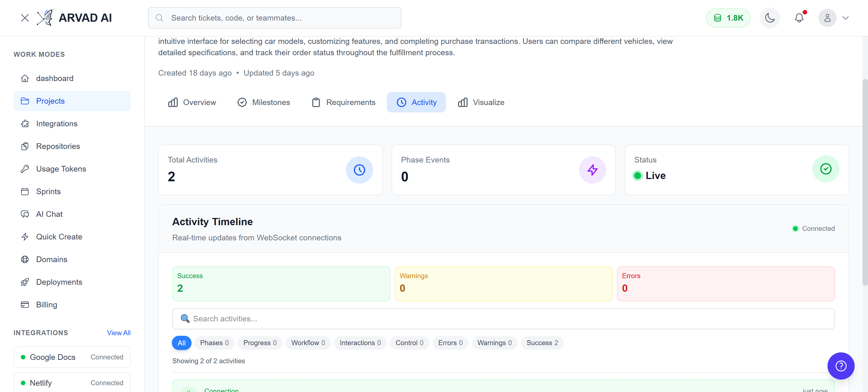Select the Repositories icon in the sidebar
This screenshot has height=392, width=868.
point(25,146)
